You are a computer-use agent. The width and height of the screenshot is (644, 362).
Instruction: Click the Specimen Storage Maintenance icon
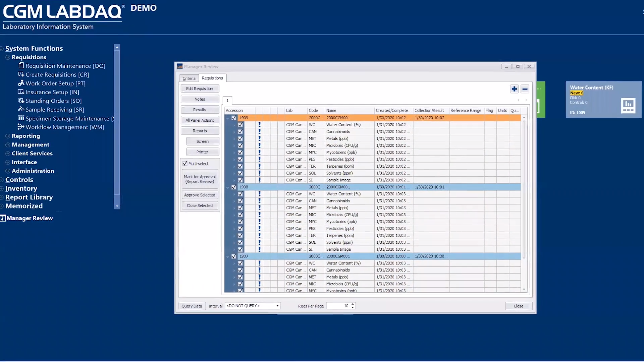point(21,118)
